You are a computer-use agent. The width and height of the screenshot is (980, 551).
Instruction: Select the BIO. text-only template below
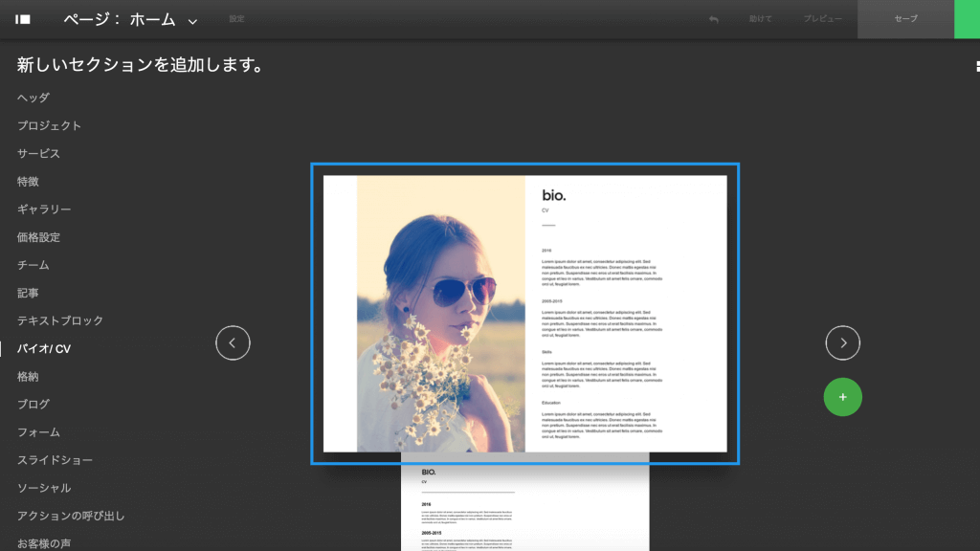click(524, 507)
